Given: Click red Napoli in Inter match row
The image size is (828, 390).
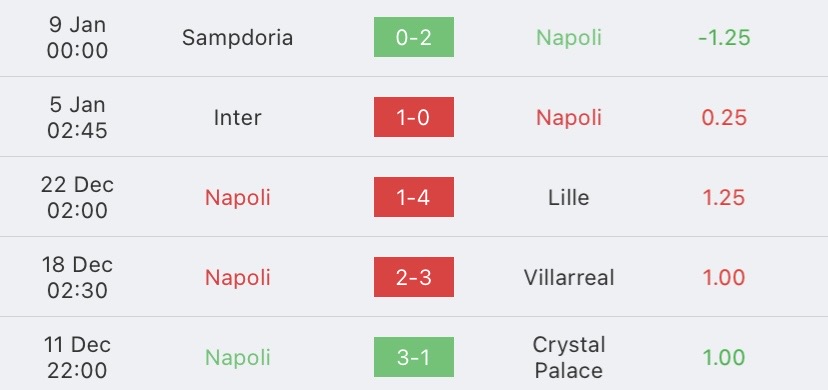Looking at the screenshot, I should click(x=569, y=118).
